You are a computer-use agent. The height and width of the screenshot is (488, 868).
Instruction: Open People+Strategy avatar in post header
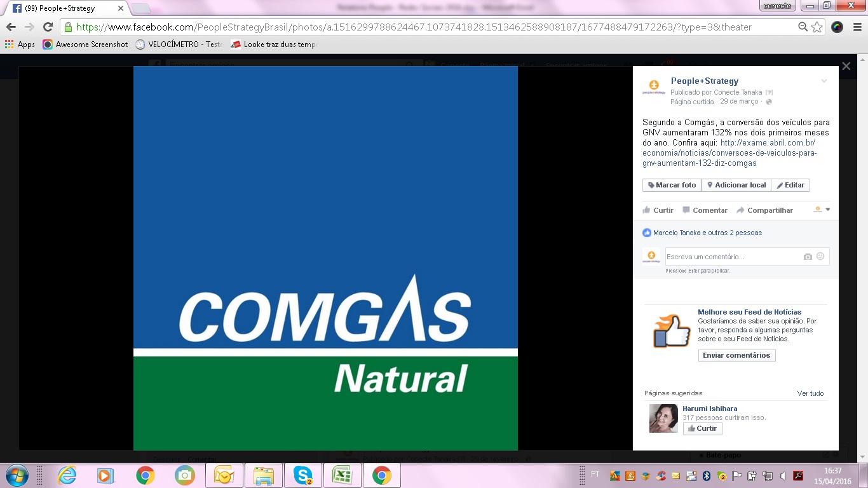click(653, 88)
